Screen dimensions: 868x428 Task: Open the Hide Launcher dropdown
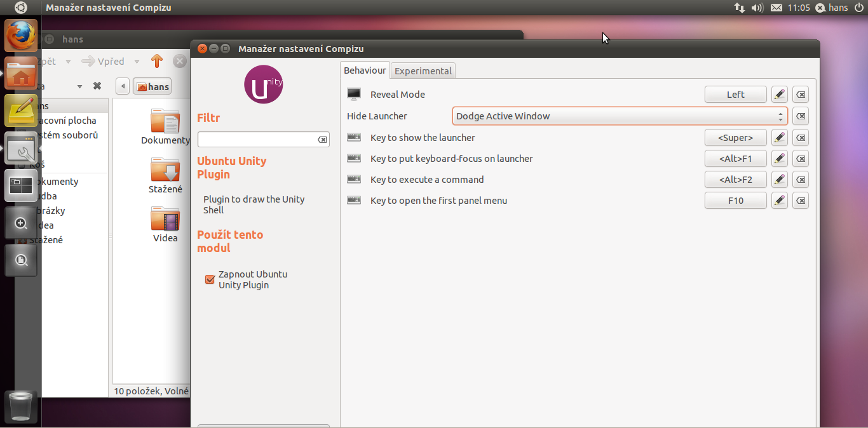click(x=620, y=116)
